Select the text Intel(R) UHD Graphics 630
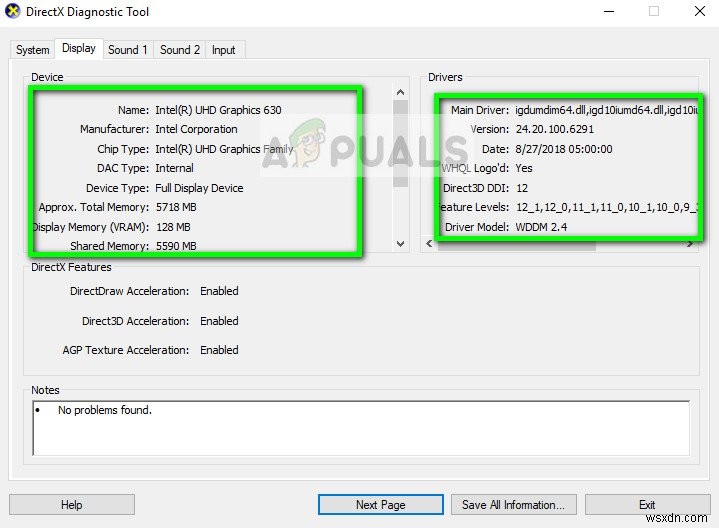The height and width of the screenshot is (528, 719). click(218, 110)
